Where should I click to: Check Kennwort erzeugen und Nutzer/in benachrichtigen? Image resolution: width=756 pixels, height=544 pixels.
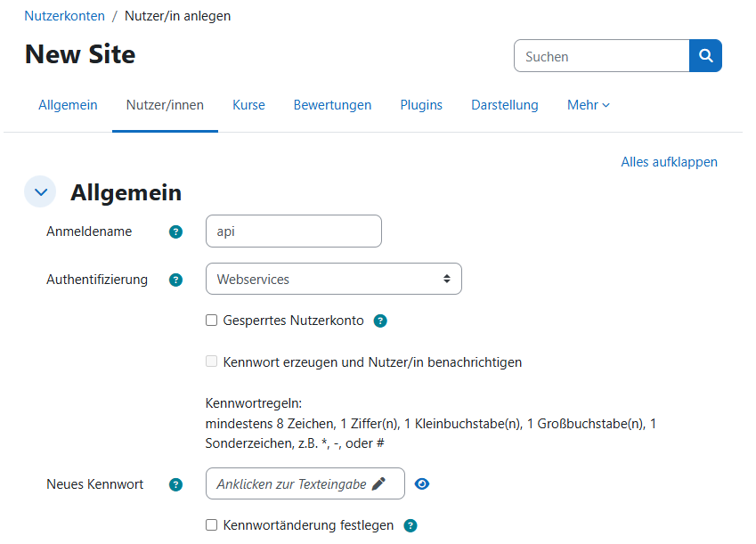(x=212, y=361)
